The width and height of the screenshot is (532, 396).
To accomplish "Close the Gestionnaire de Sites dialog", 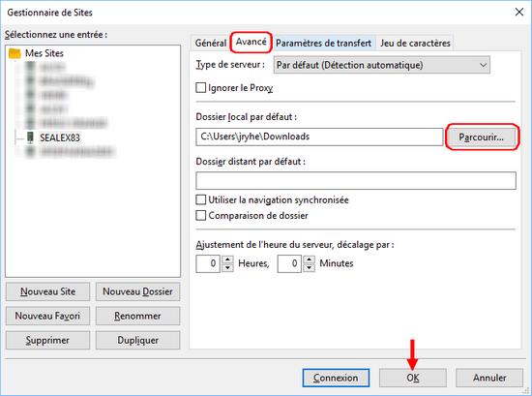I will (519, 13).
